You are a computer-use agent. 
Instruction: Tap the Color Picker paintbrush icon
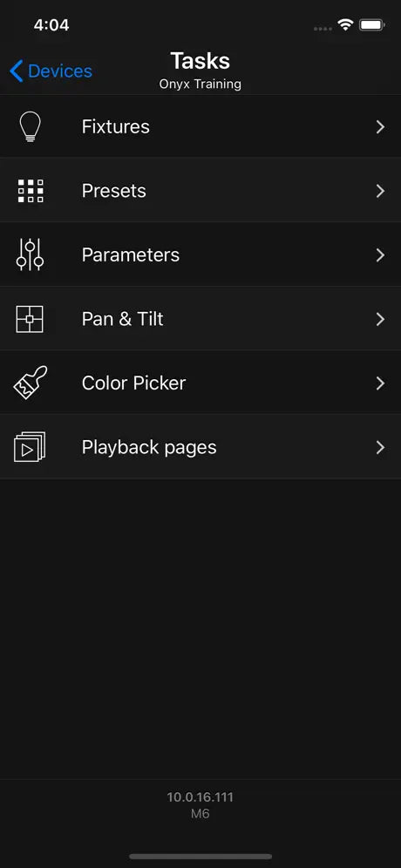(x=30, y=383)
